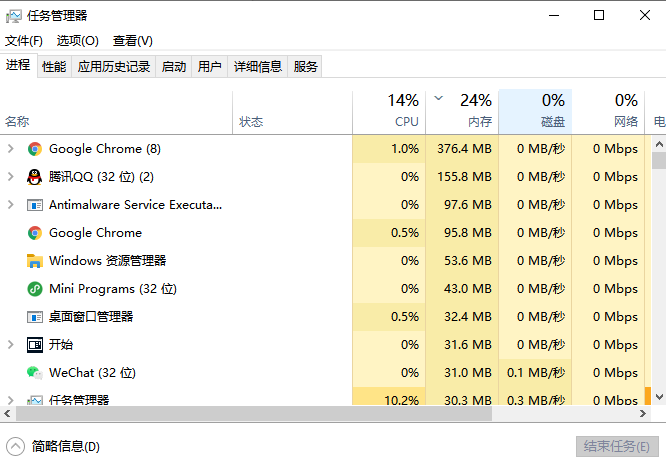Screen dimensions: 666x474
Task: Expand the Antimalware Service process group
Action: coord(10,205)
